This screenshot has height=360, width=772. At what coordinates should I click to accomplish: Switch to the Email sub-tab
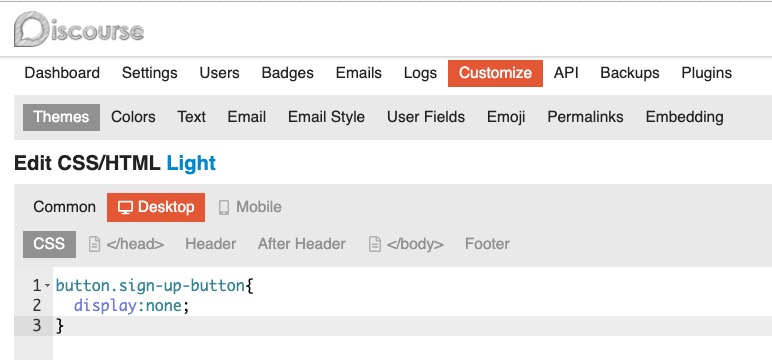[247, 117]
